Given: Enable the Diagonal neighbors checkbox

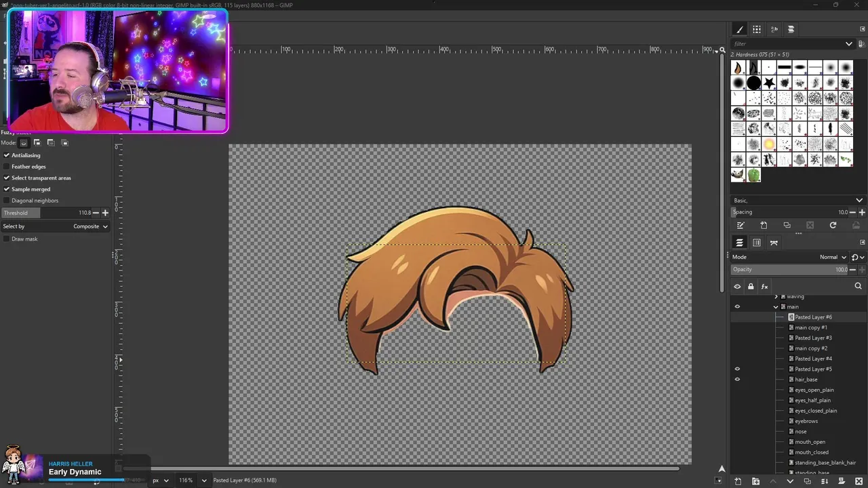Looking at the screenshot, I should 7,201.
